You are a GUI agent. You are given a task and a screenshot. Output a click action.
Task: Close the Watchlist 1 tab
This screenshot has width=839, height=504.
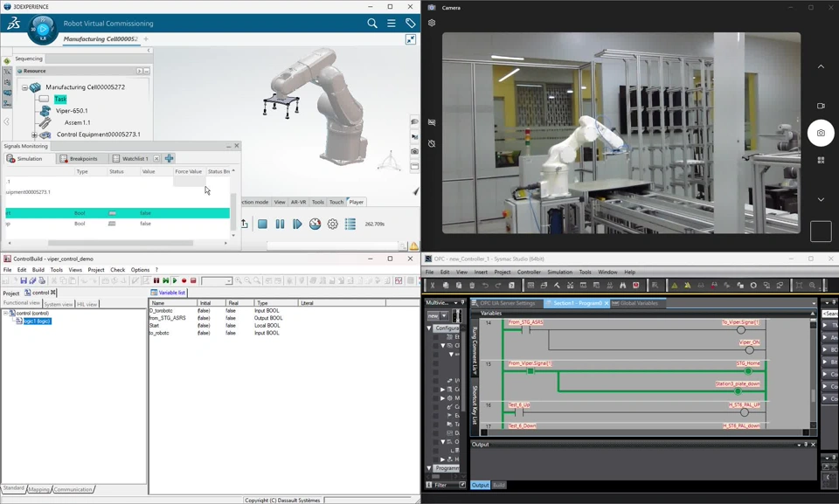tap(156, 158)
